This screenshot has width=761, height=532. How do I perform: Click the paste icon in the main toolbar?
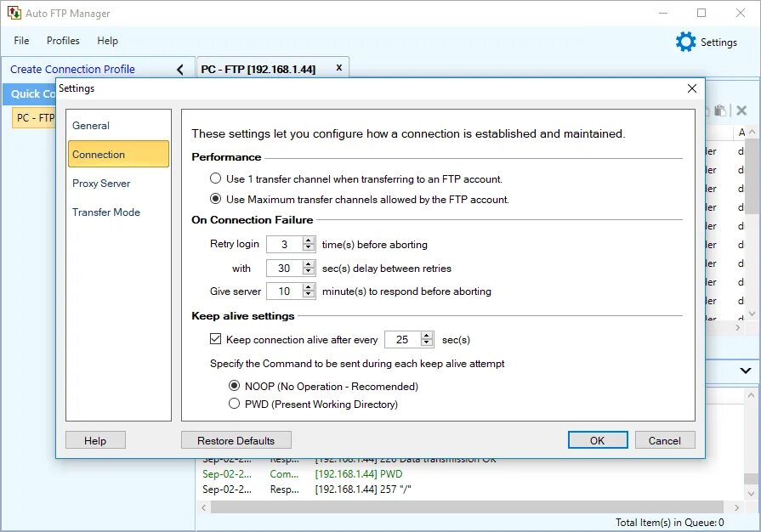[x=720, y=110]
